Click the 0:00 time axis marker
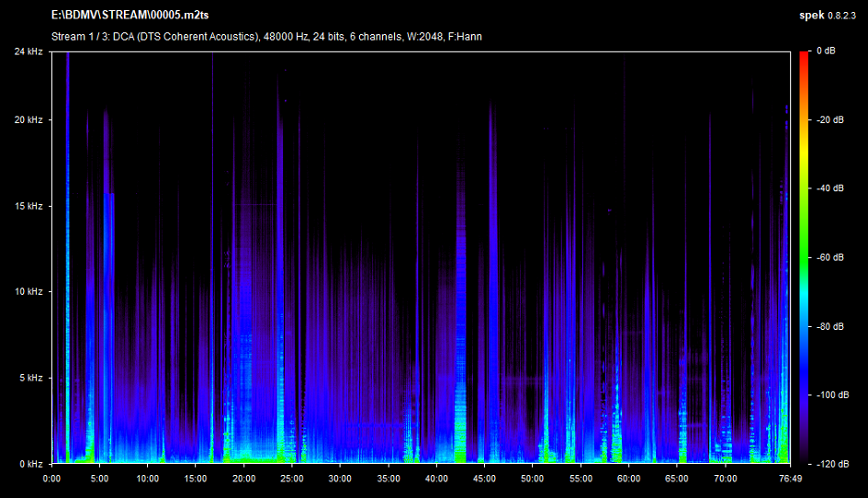This screenshot has width=868, height=498. click(x=51, y=479)
